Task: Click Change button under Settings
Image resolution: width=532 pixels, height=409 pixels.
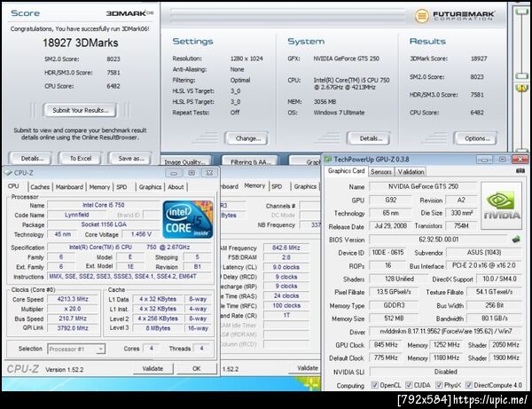Action: pyautogui.click(x=247, y=138)
